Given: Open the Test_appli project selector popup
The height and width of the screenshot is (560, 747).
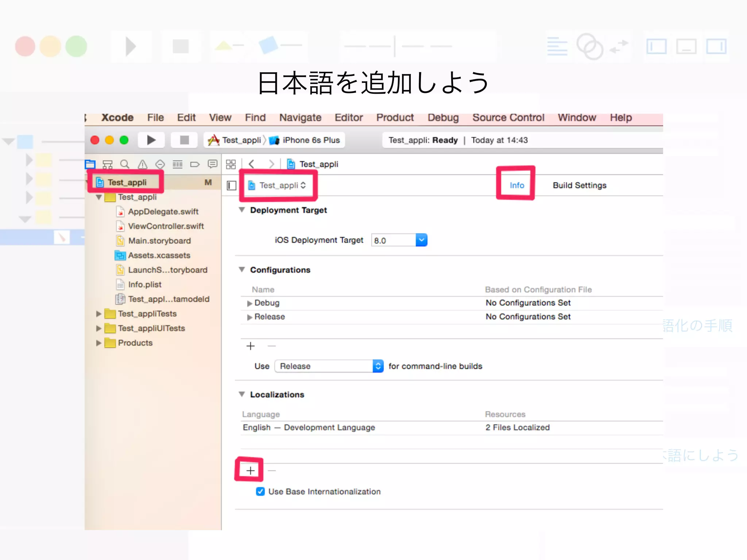Looking at the screenshot, I should [277, 186].
